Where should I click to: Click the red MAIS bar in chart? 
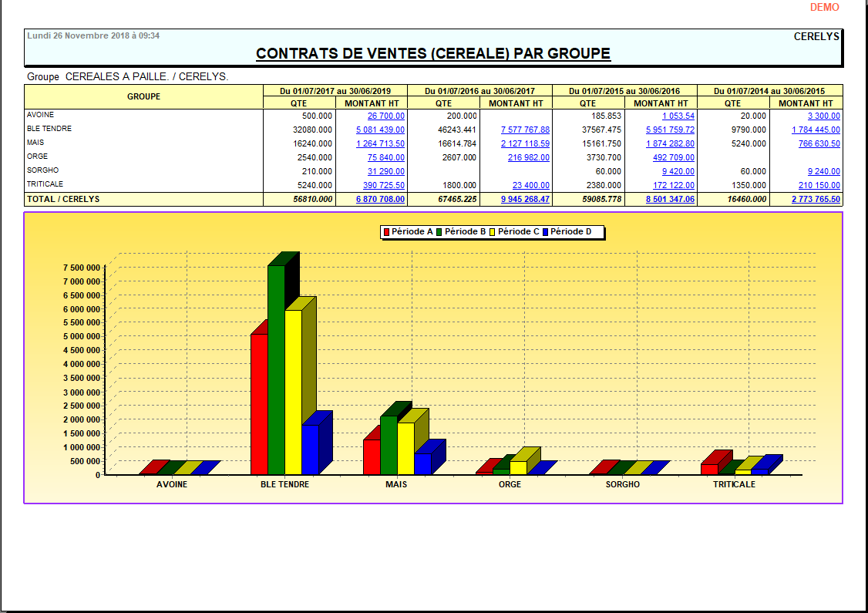tap(371, 457)
